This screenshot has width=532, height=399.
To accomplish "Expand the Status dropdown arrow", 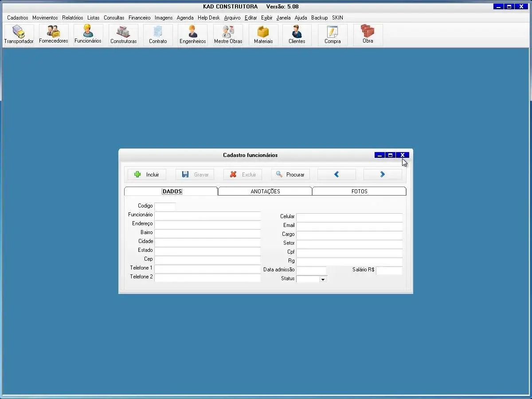I will tap(323, 279).
